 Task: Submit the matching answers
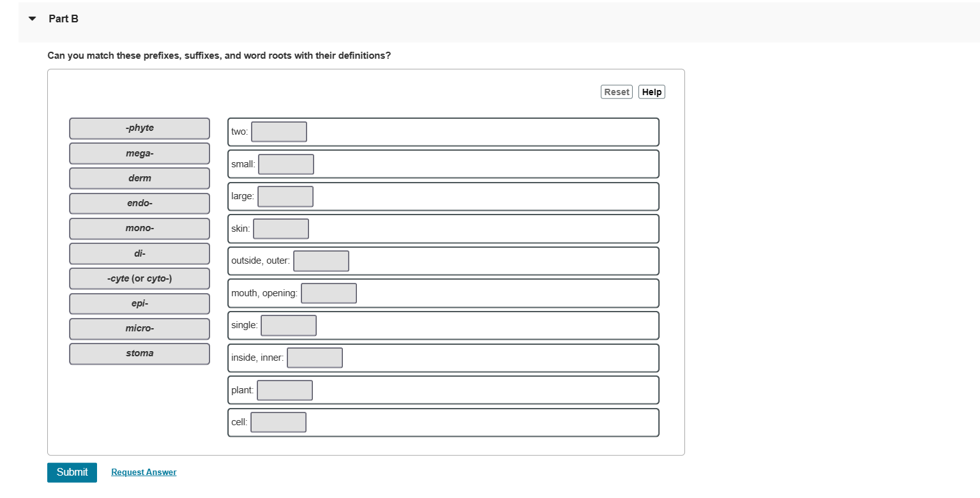tap(72, 472)
